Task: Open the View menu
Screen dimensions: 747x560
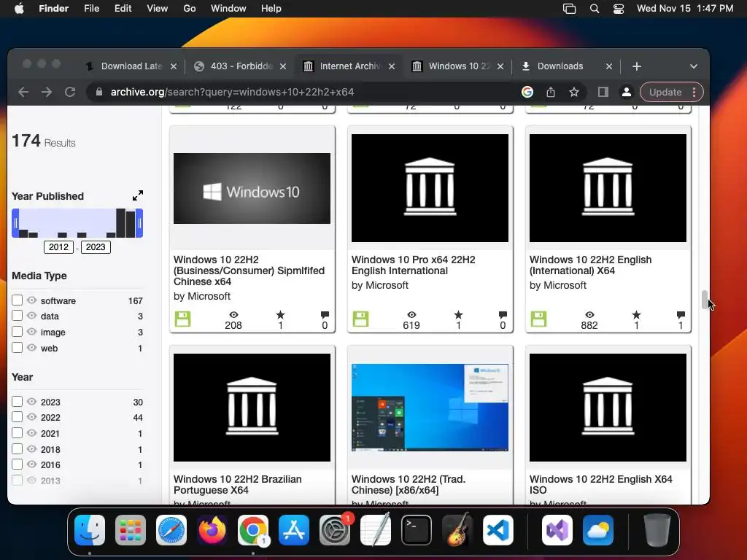Action: click(x=158, y=9)
